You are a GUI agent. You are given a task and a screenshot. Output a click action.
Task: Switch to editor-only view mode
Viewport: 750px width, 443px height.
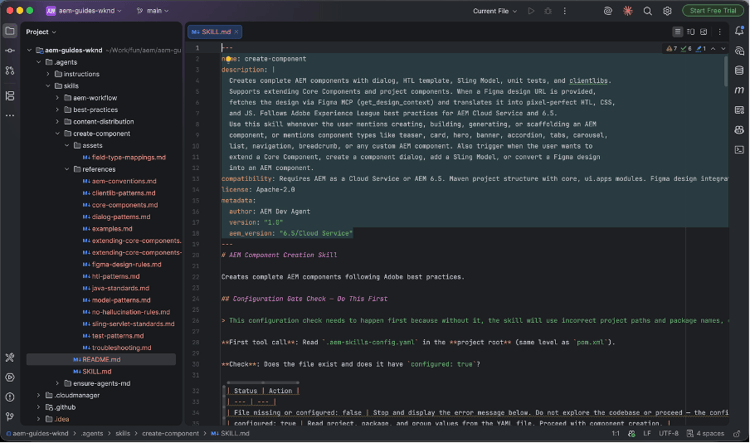click(x=677, y=32)
